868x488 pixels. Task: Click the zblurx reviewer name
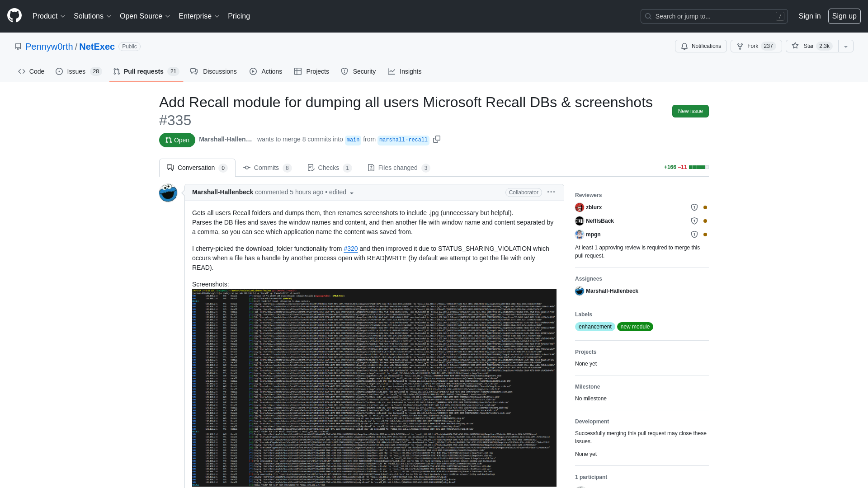(594, 207)
